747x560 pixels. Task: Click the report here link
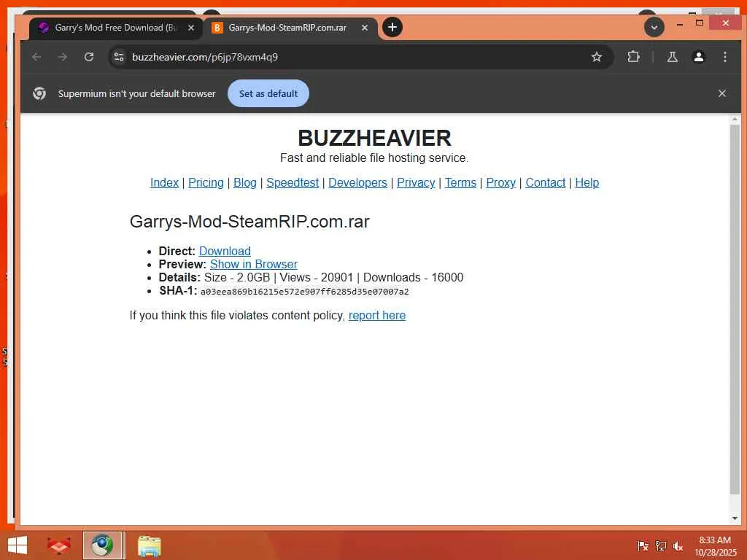pos(377,315)
